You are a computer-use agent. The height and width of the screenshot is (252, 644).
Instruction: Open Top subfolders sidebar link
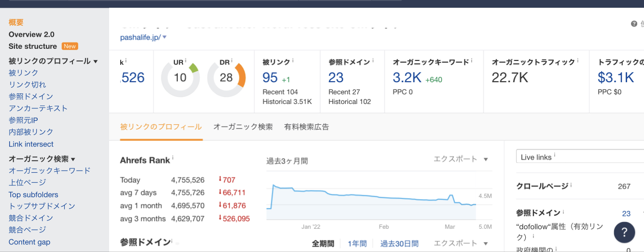tap(33, 194)
